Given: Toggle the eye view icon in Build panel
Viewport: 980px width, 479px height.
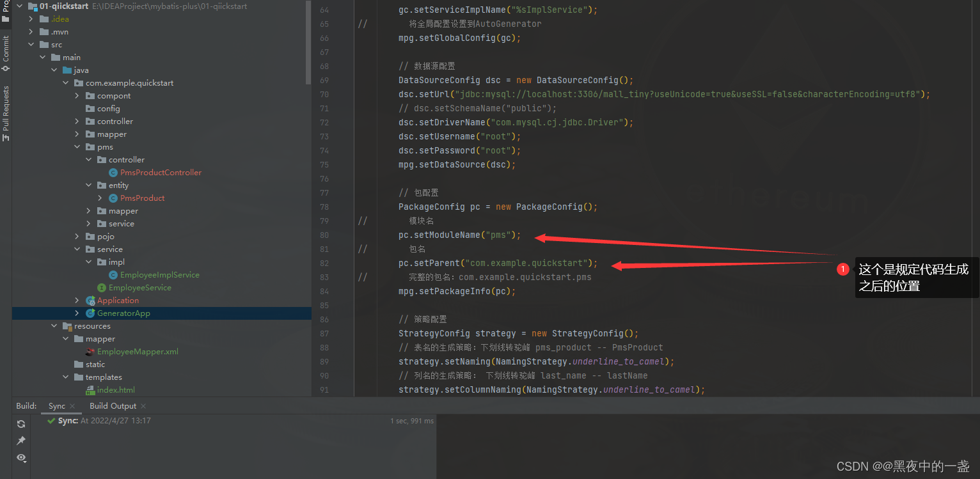Looking at the screenshot, I should (21, 458).
